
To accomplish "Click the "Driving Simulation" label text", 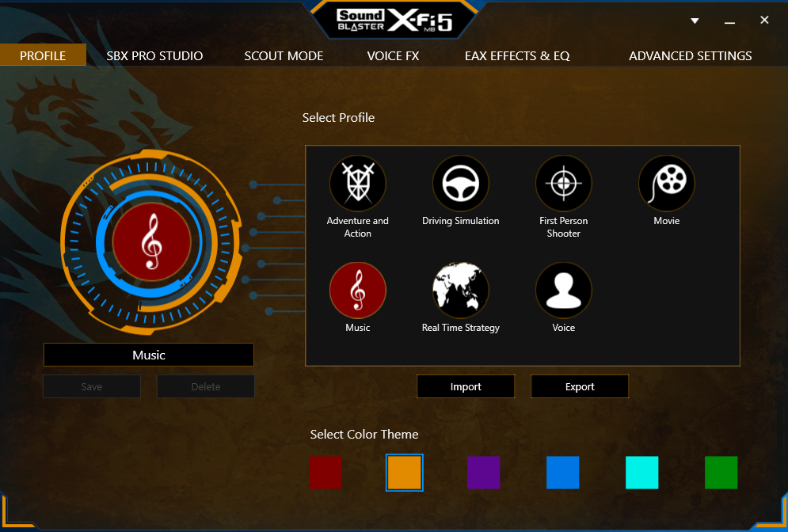I will point(461,221).
